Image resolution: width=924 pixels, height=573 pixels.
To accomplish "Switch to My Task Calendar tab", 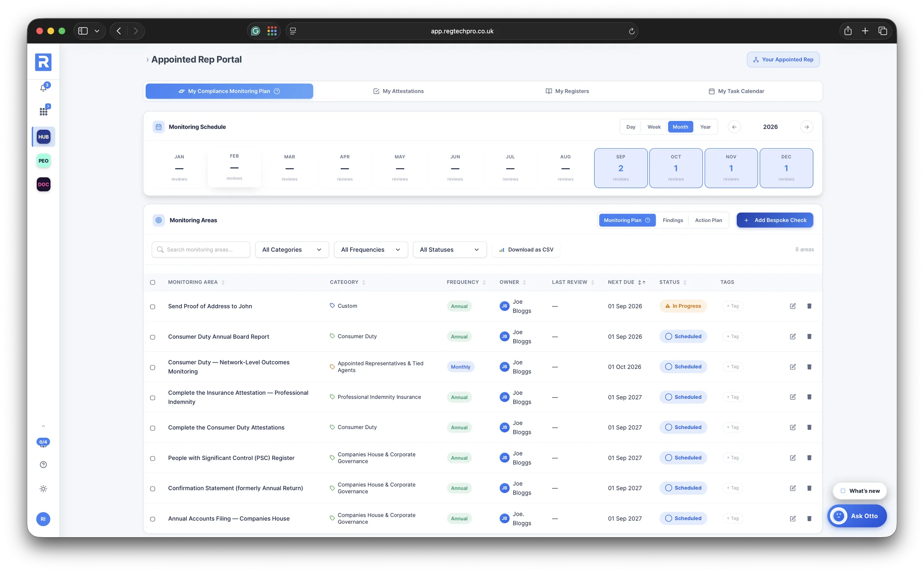I will [736, 91].
